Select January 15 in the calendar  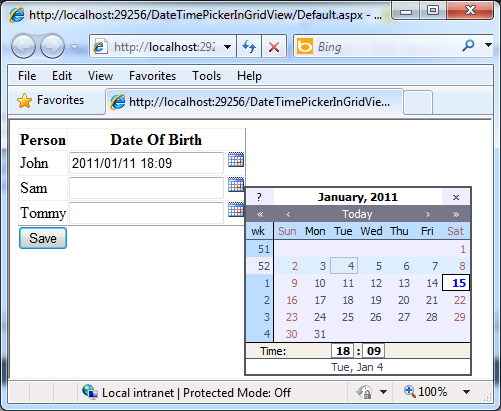point(456,283)
